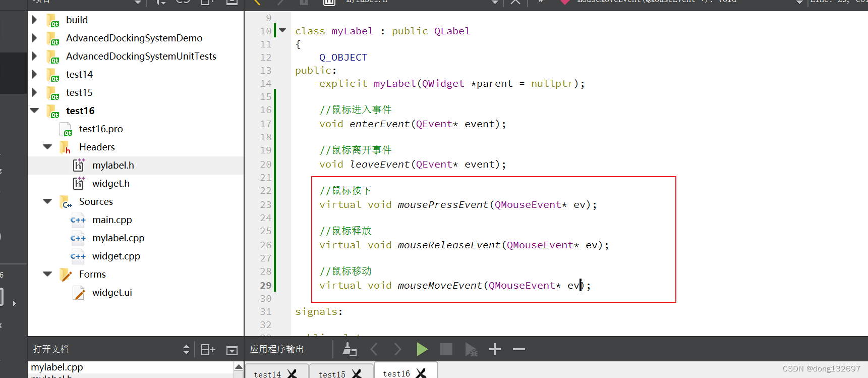
Task: Open the open documents view selector dropdown
Action: coord(186,349)
